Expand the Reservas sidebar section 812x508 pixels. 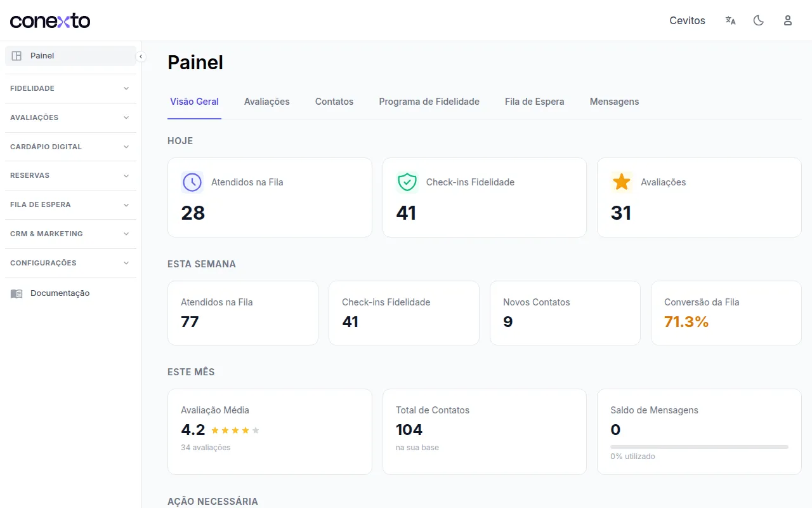pyautogui.click(x=70, y=175)
